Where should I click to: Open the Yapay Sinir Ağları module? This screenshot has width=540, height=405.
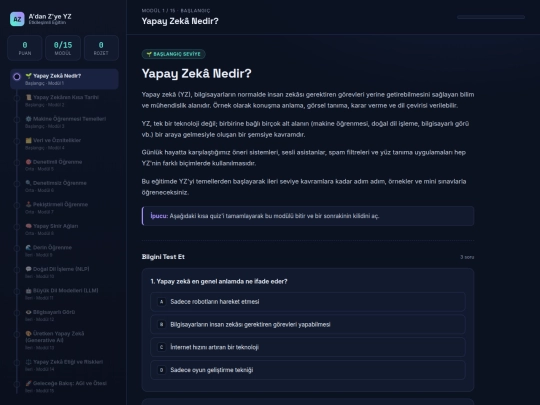[64, 229]
